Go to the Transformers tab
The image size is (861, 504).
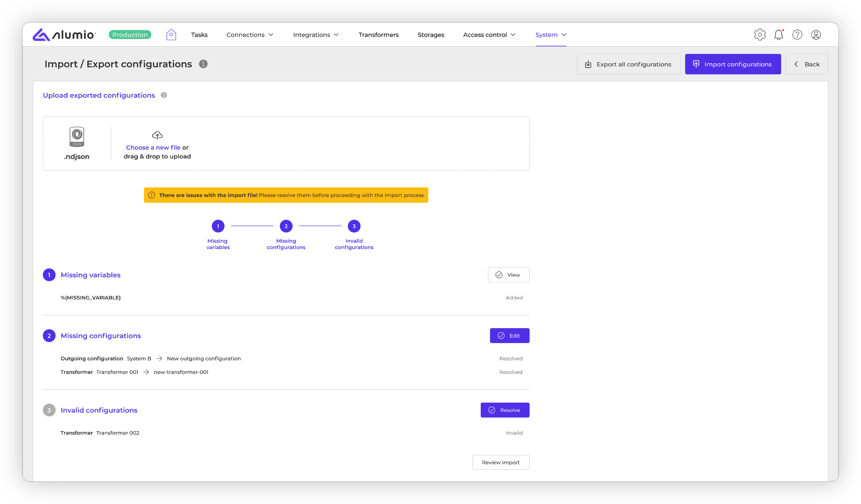coord(378,35)
